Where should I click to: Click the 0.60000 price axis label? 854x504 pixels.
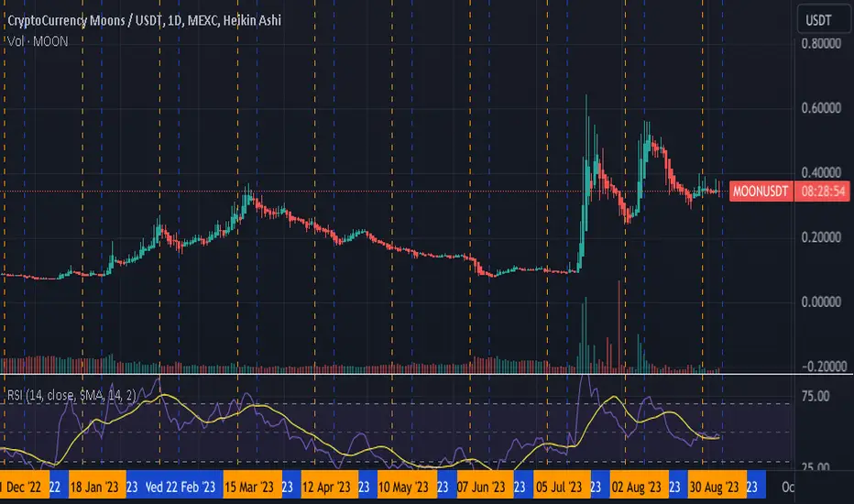point(821,108)
